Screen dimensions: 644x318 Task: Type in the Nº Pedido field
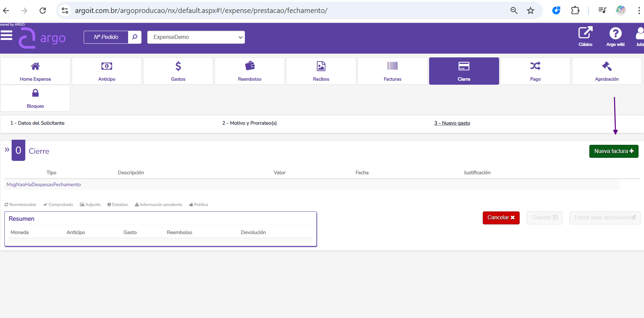click(106, 37)
